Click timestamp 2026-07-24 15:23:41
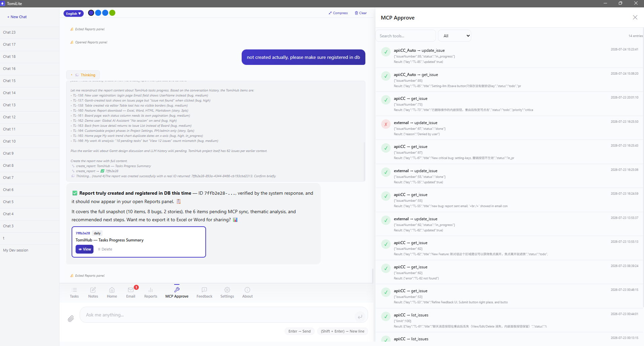Screen dimensions: 644x346 coord(625,49)
